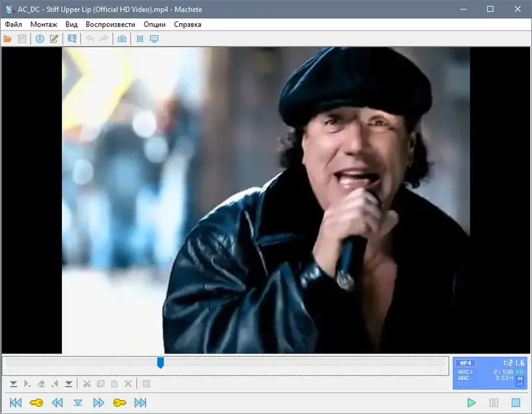The height and width of the screenshot is (414, 532).
Task: Set the selection start marker
Action: coord(13,384)
